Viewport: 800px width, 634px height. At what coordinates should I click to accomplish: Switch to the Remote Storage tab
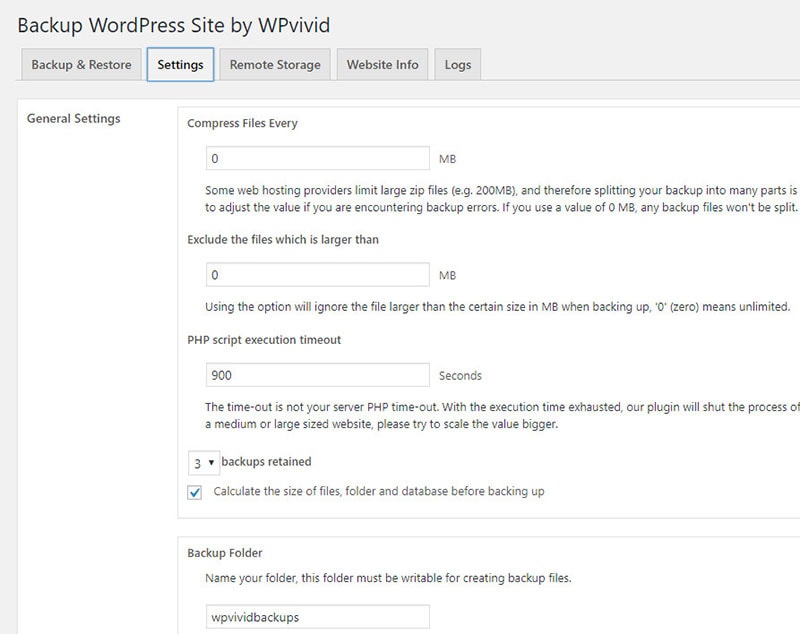pos(275,65)
